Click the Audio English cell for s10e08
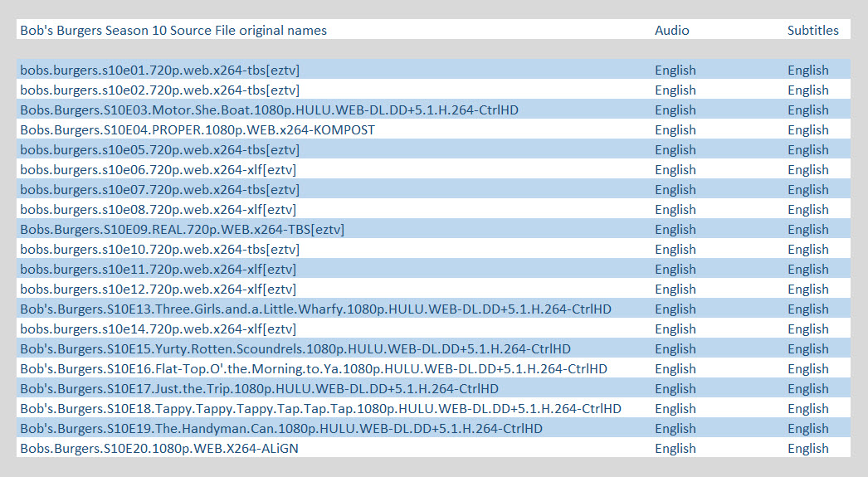Viewport: 868px width, 477px height. pyautogui.click(x=675, y=210)
